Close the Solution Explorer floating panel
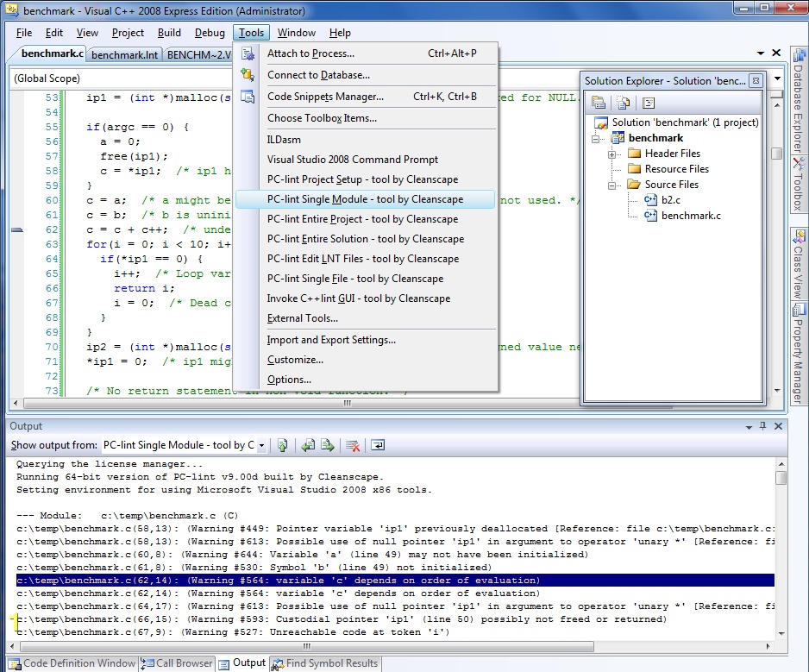The image size is (809, 672). tap(756, 80)
